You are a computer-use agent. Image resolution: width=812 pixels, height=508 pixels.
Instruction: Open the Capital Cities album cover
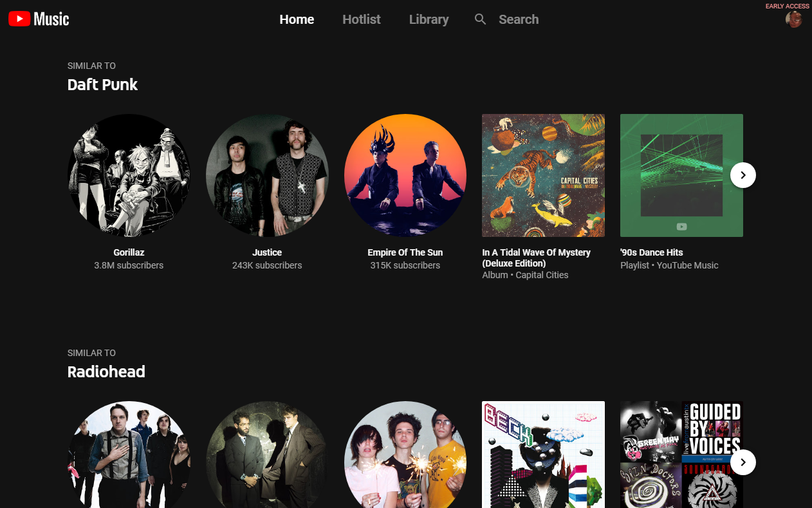pos(543,175)
